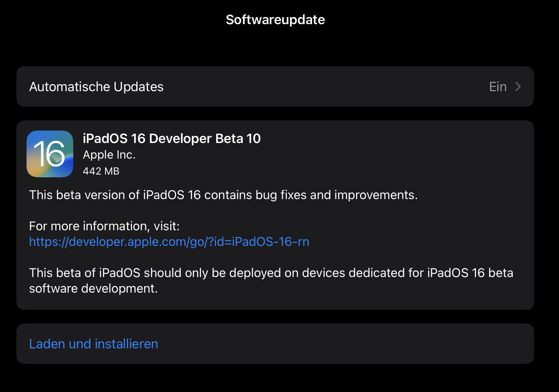Tap the iPadOS 16 update icon
This screenshot has height=392, width=559.
(50, 154)
